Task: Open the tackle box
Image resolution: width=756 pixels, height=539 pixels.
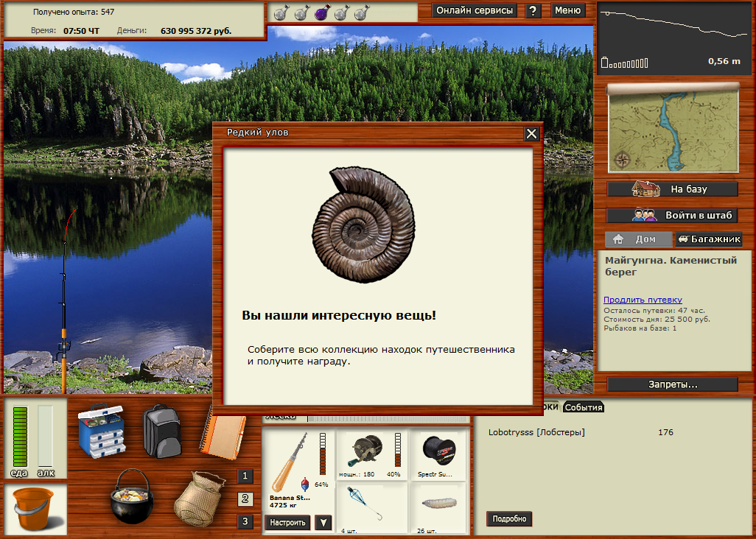Action: point(102,430)
